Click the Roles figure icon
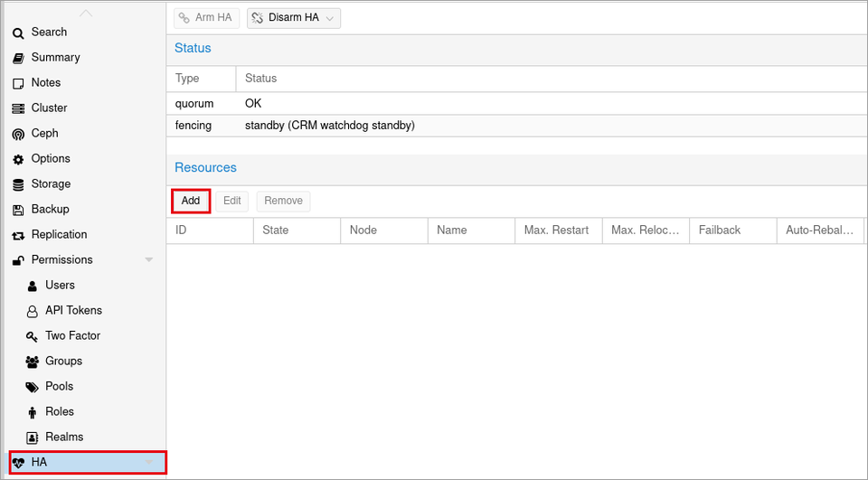868x480 pixels. point(33,412)
